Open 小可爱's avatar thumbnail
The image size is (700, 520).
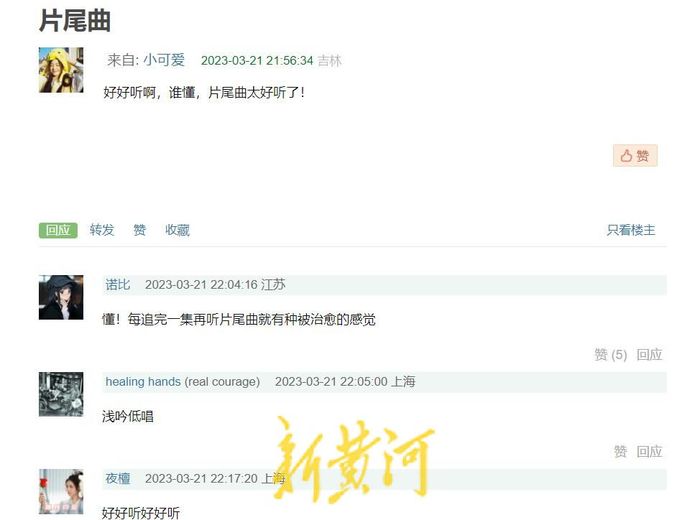click(x=61, y=70)
